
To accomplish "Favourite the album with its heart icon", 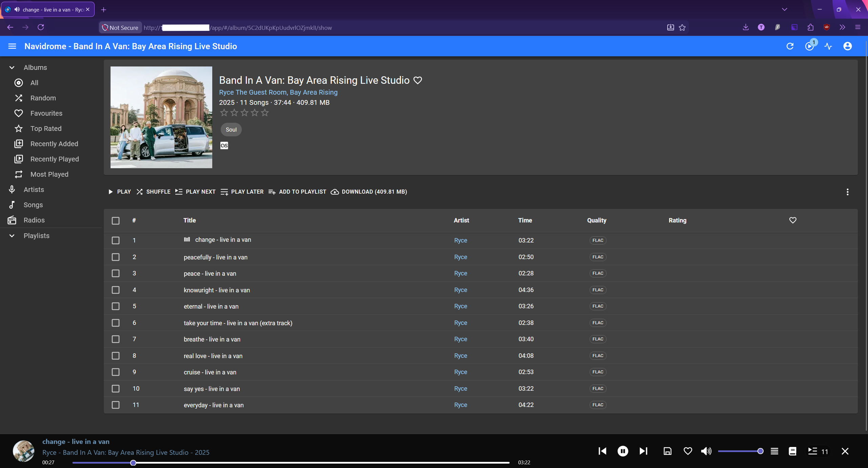I will coord(418,80).
